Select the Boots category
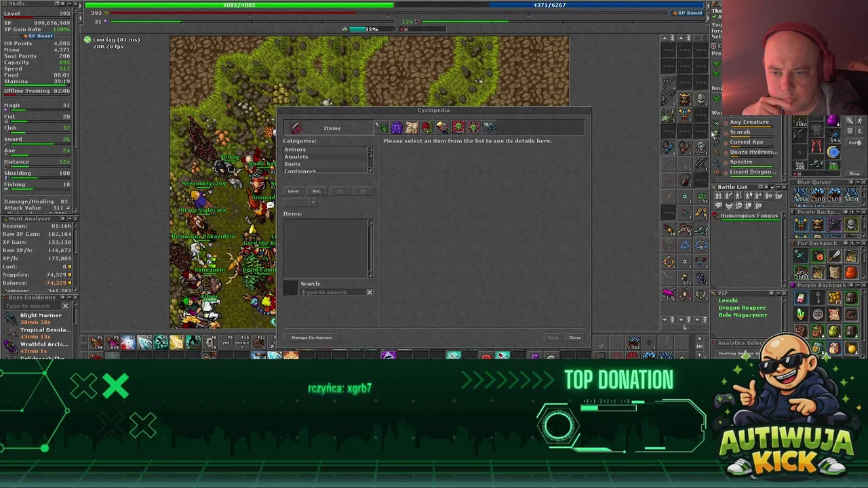868x488 pixels. pyautogui.click(x=325, y=164)
